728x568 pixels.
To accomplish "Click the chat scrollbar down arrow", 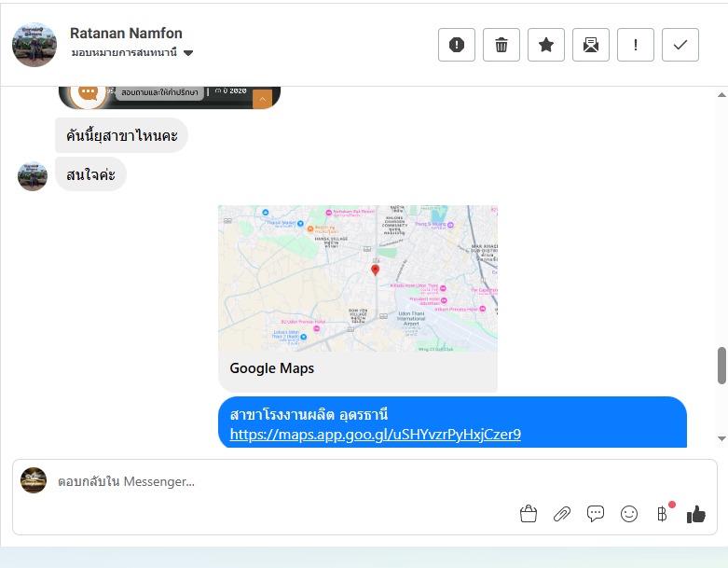I will [721, 438].
